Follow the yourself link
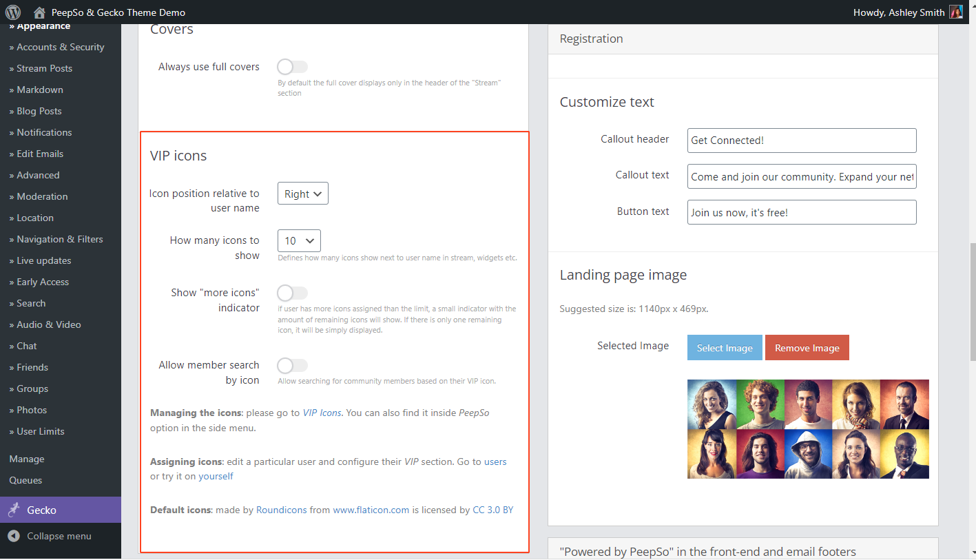The height and width of the screenshot is (560, 976). 216,476
